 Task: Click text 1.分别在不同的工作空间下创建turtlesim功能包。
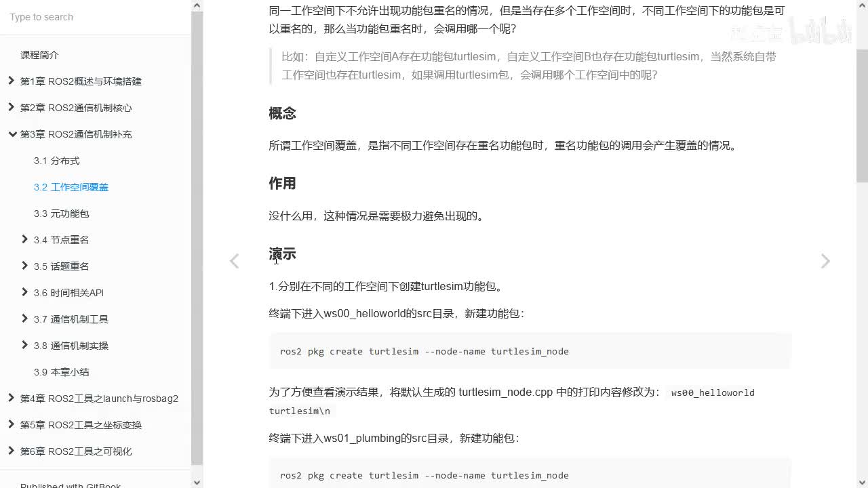pyautogui.click(x=387, y=287)
